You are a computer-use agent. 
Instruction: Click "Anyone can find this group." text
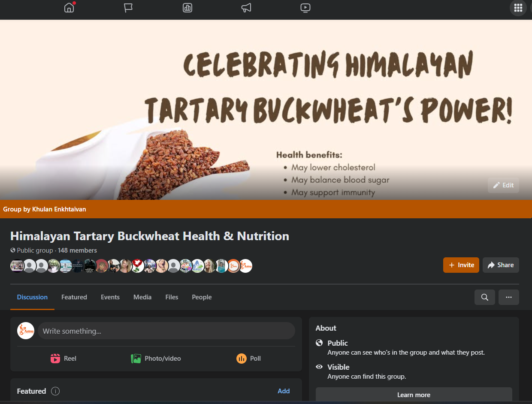[x=367, y=377]
